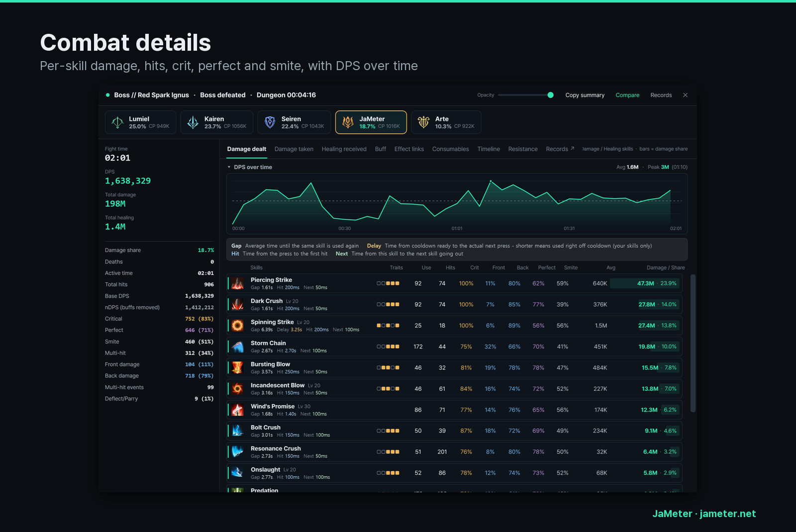Sort by the Crit column header
The height and width of the screenshot is (532, 796).
[x=475, y=267]
